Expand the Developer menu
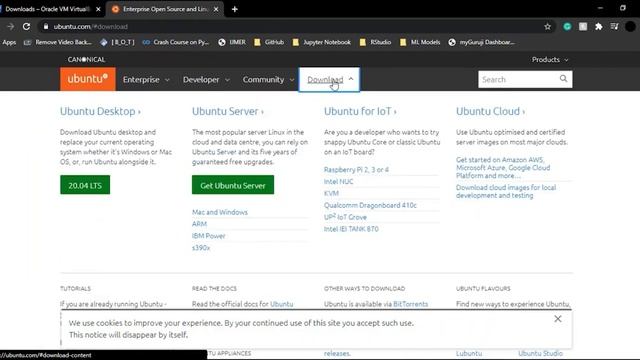This screenshot has width=640, height=360. pyautogui.click(x=206, y=80)
